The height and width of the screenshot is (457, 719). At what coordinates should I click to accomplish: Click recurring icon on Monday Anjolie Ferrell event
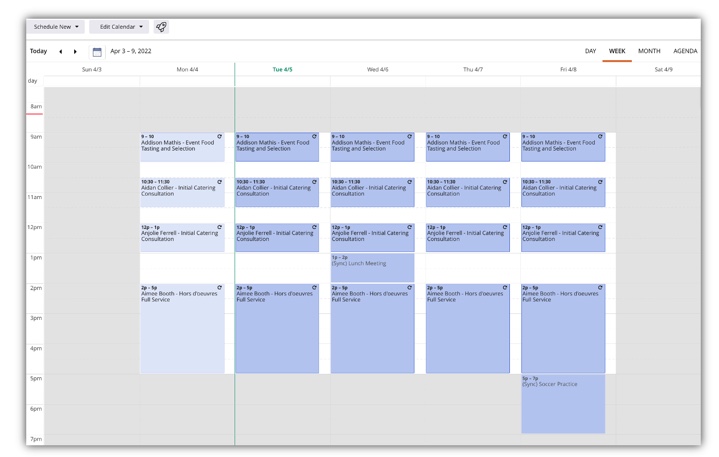pos(220,227)
